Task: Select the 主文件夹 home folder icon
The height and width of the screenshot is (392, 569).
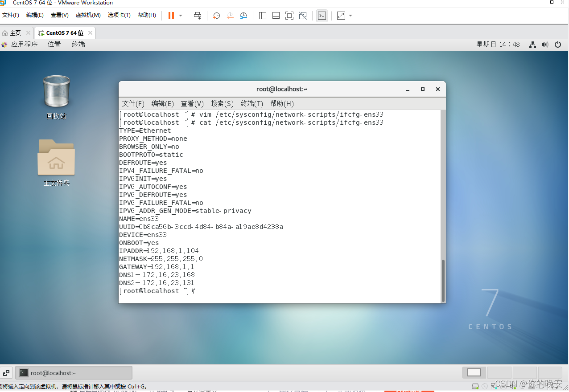Action: 56,163
